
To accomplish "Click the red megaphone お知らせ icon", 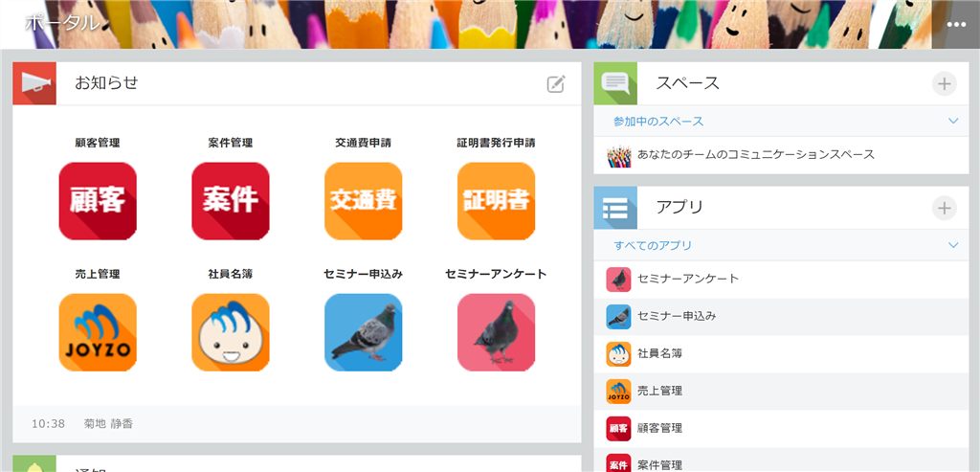I will [x=34, y=83].
